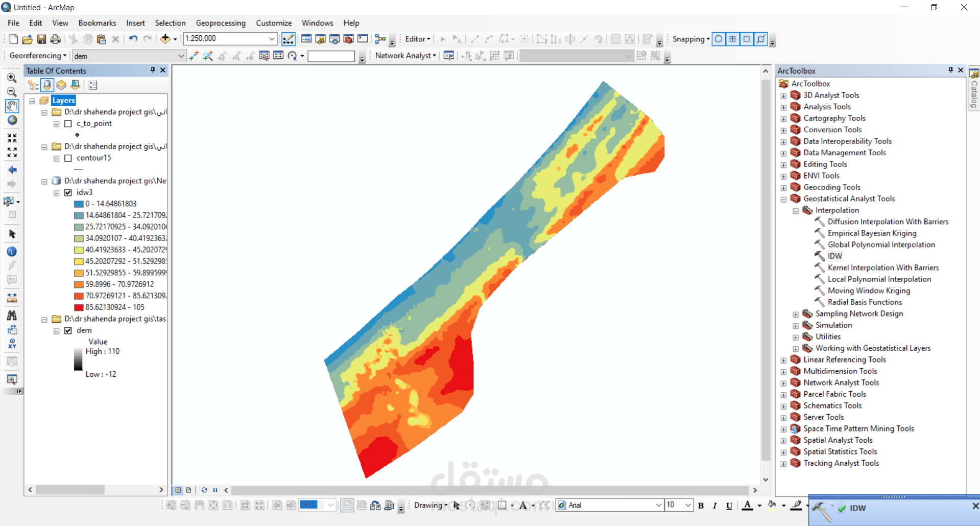The width and height of the screenshot is (980, 526).
Task: Pick the Select Elements black arrow tool
Action: [x=12, y=234]
